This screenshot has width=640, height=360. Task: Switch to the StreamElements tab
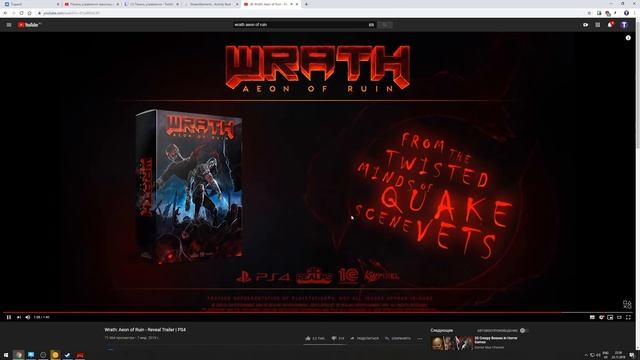tap(211, 4)
